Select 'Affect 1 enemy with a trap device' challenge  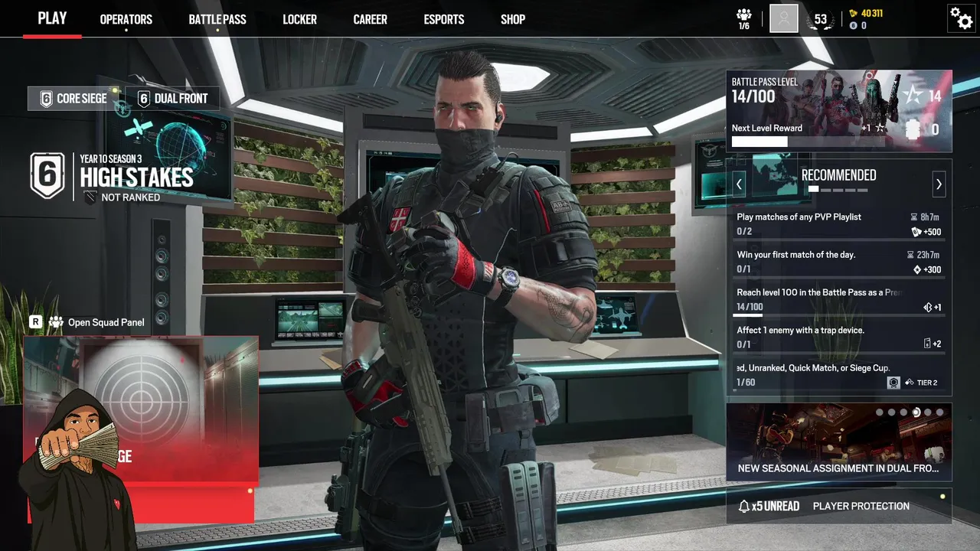(838, 337)
